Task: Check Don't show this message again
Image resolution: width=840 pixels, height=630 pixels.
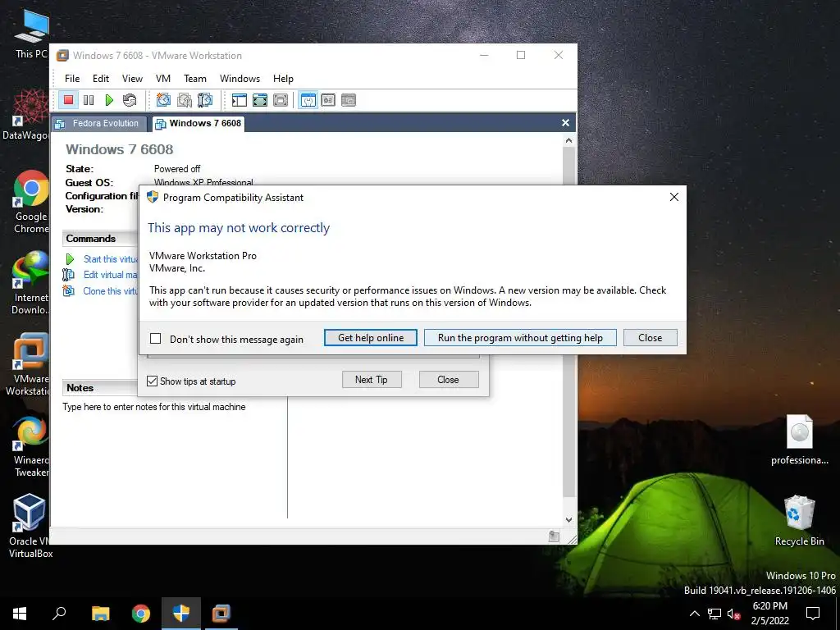Action: pyautogui.click(x=155, y=339)
